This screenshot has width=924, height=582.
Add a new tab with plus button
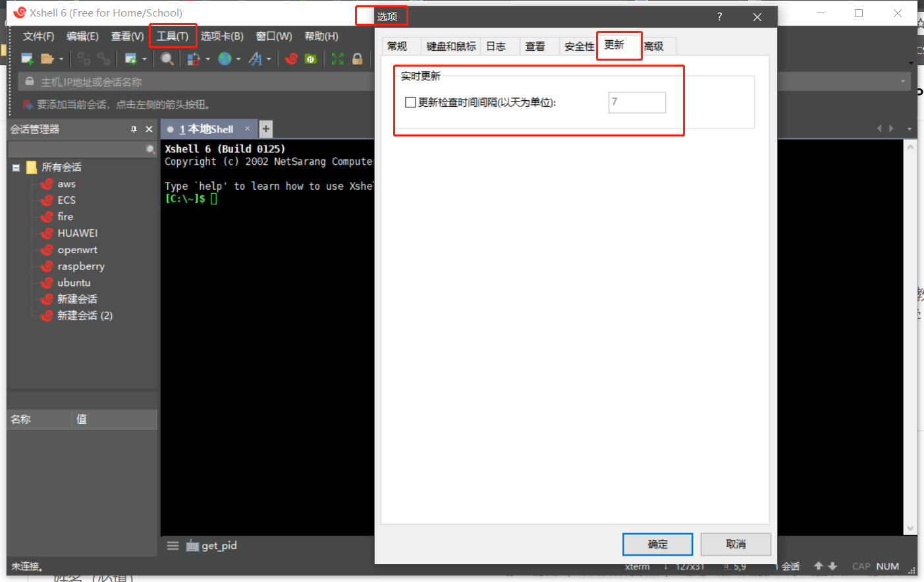[x=265, y=129]
